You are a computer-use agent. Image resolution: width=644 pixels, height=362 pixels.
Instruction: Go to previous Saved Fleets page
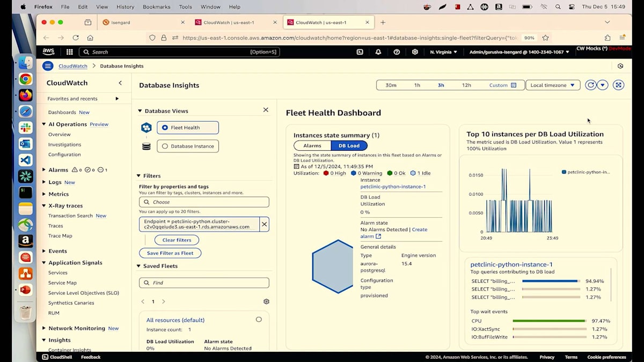click(143, 302)
